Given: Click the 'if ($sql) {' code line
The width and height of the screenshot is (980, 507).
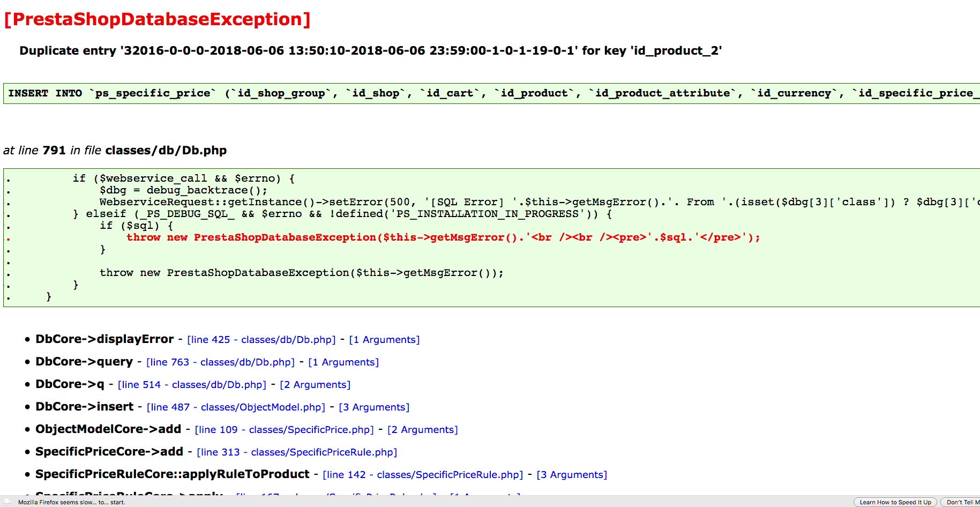Looking at the screenshot, I should coord(137,226).
